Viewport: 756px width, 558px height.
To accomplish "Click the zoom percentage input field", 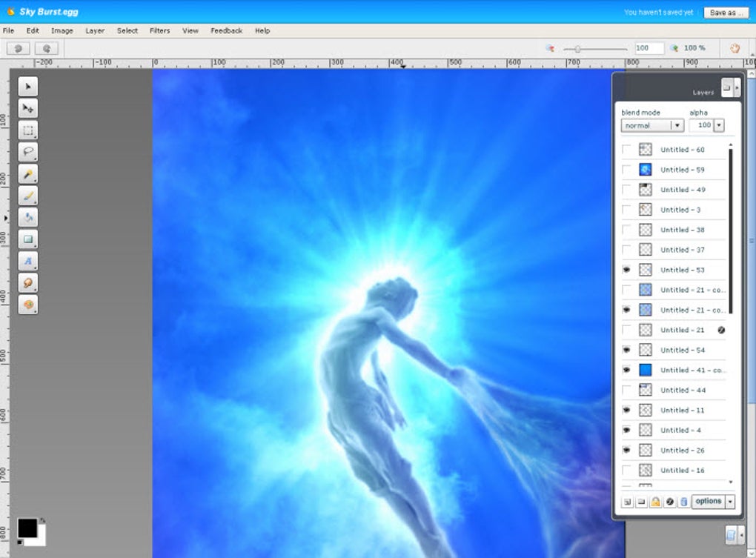I will 649,48.
